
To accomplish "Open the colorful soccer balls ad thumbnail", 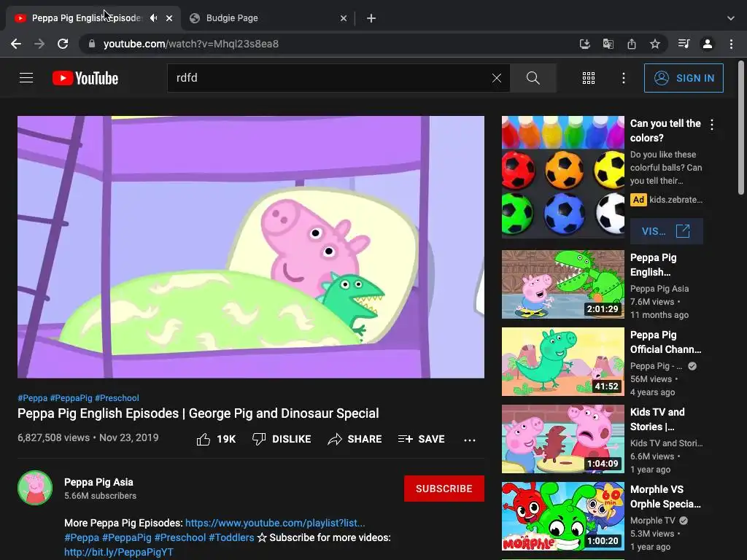I will pyautogui.click(x=562, y=176).
